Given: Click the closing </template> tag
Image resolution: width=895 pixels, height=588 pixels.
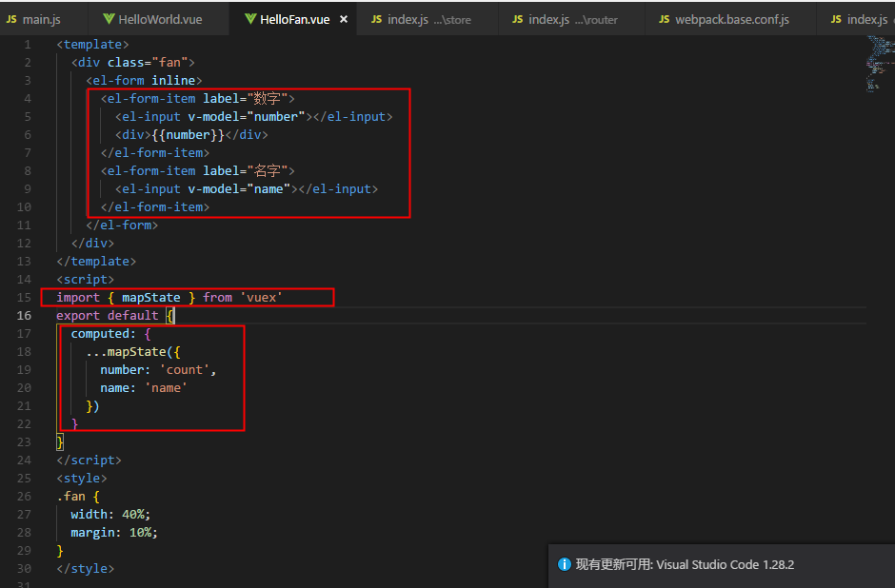Looking at the screenshot, I should [96, 262].
